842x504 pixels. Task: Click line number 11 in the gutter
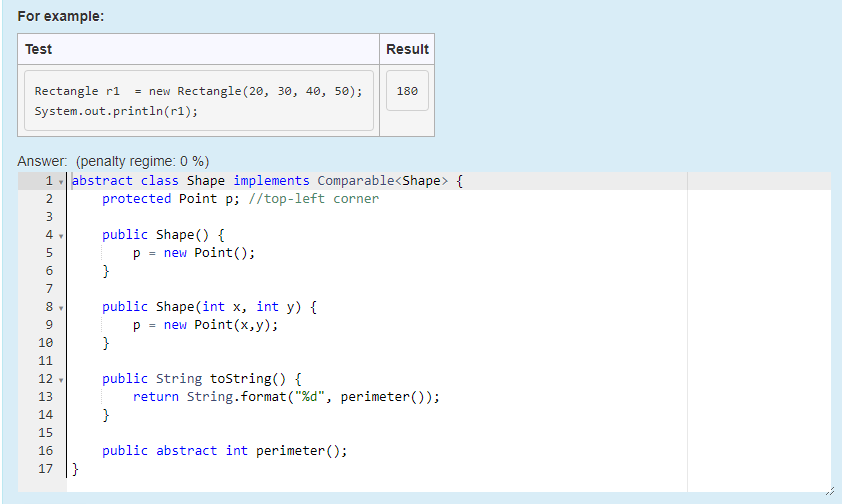(x=46, y=361)
